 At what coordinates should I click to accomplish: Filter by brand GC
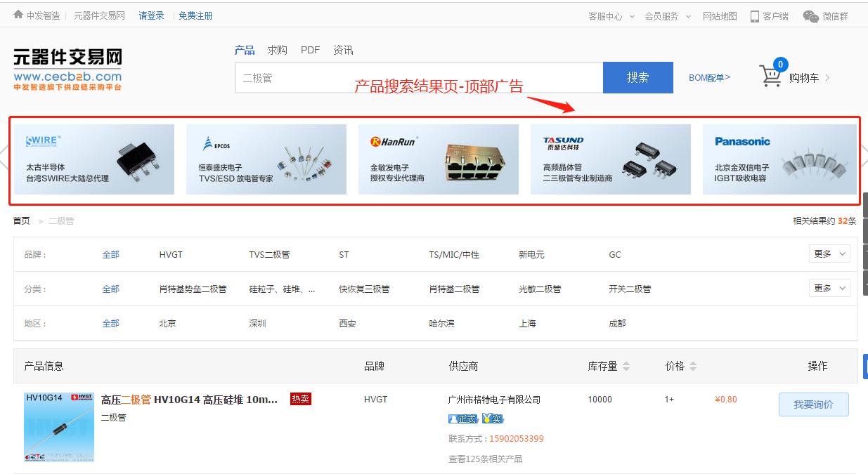pyautogui.click(x=615, y=254)
